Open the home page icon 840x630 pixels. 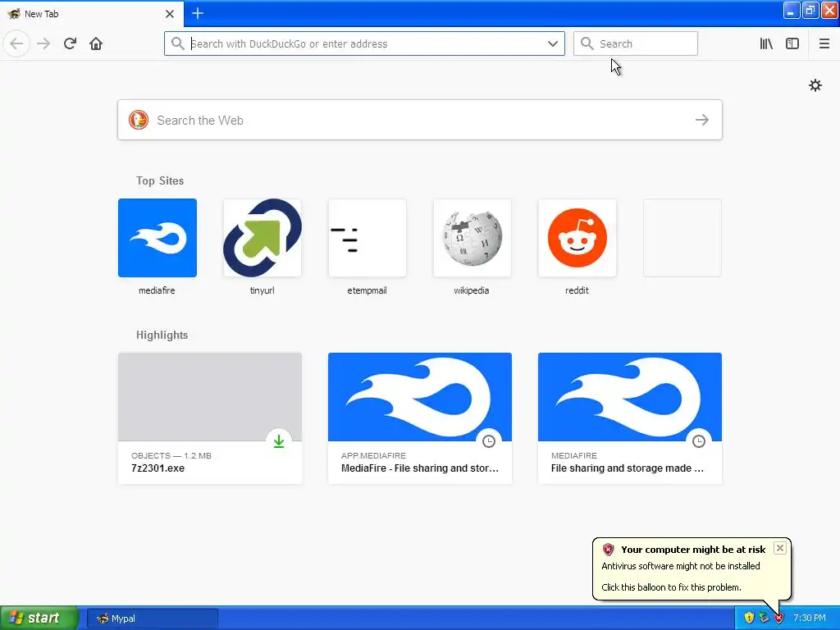(96, 43)
